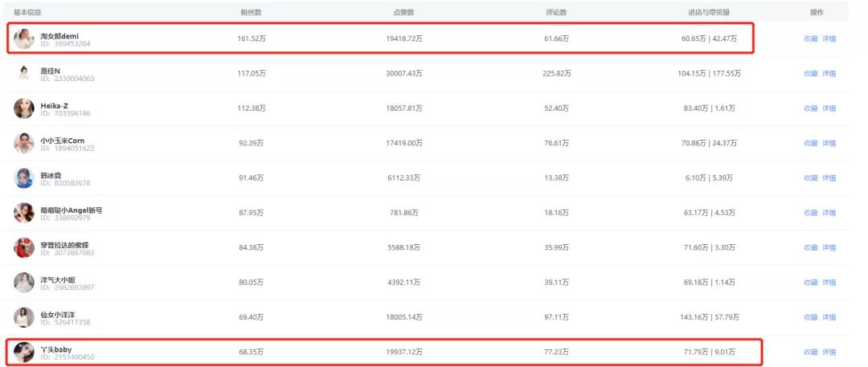View 详情 of 仙女小洋洋

(x=829, y=317)
